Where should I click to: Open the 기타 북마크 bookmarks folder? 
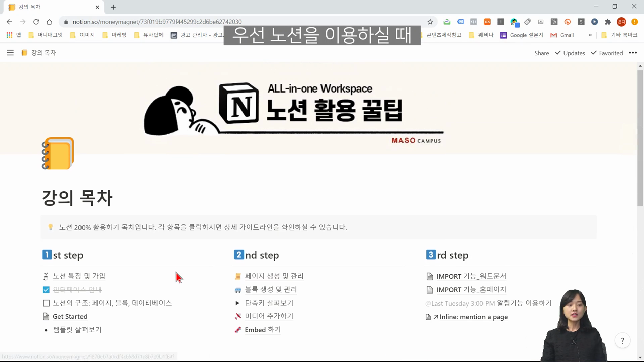click(619, 35)
